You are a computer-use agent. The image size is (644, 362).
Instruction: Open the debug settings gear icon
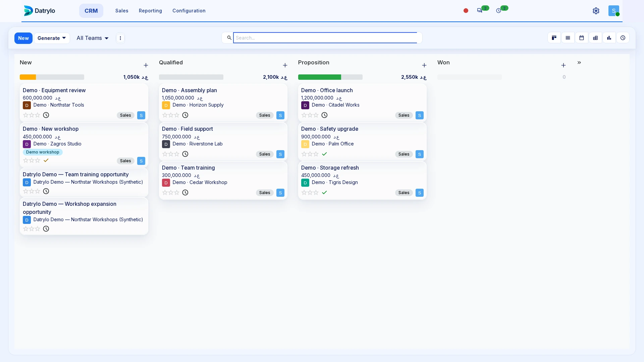(596, 11)
